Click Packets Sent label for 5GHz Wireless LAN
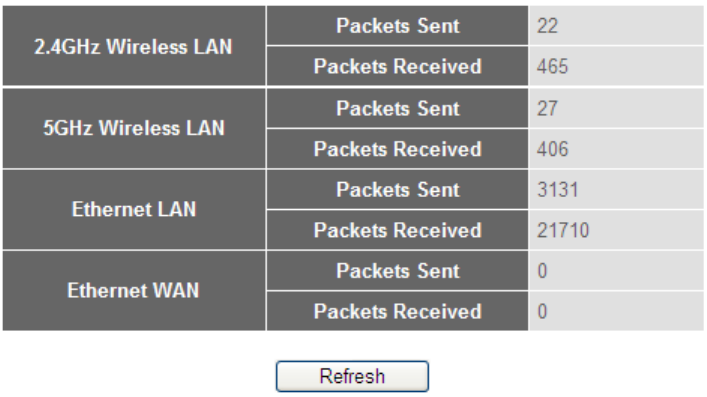This screenshot has height=397, width=707. pyautogui.click(x=397, y=108)
